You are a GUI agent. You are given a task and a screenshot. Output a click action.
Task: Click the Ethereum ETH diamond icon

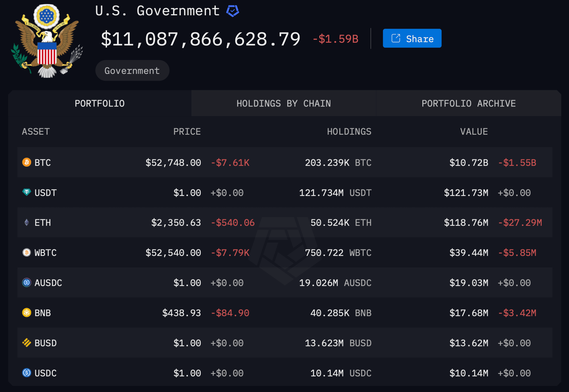27,222
